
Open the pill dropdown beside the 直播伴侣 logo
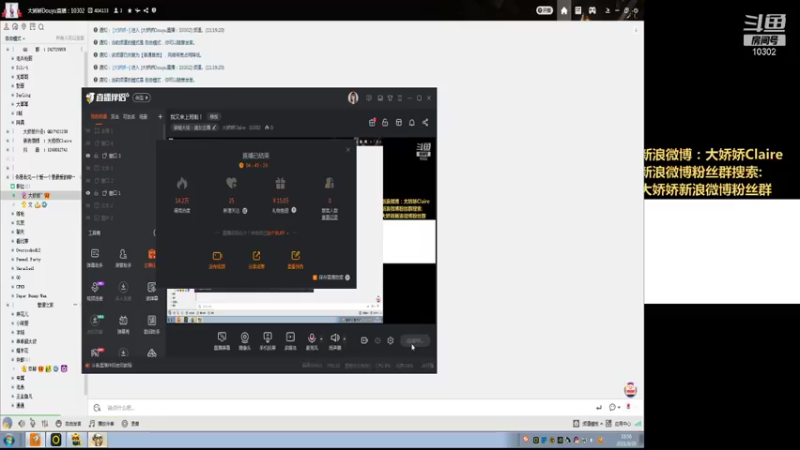pos(141,97)
